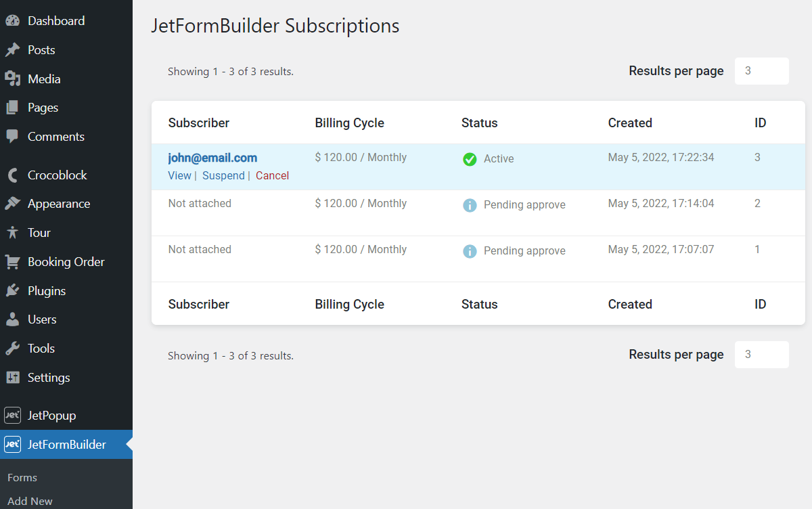Cancel the active subscription
Screen dimensions: 812x509
(272, 175)
